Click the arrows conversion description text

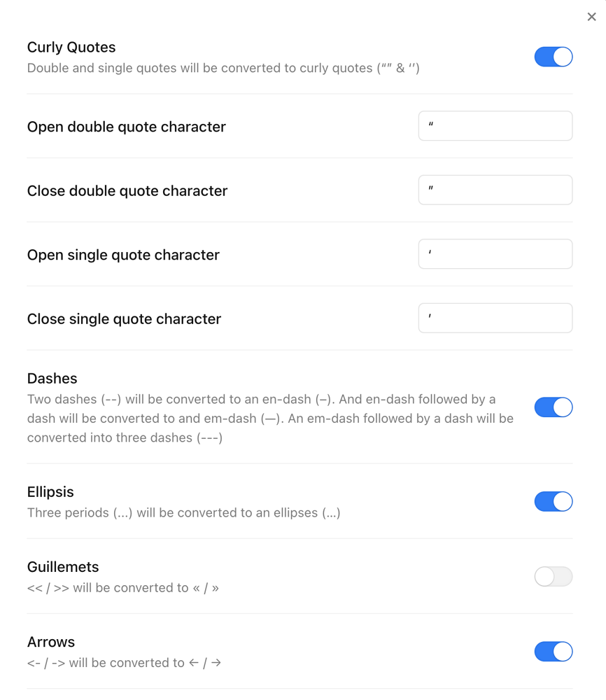click(x=122, y=662)
